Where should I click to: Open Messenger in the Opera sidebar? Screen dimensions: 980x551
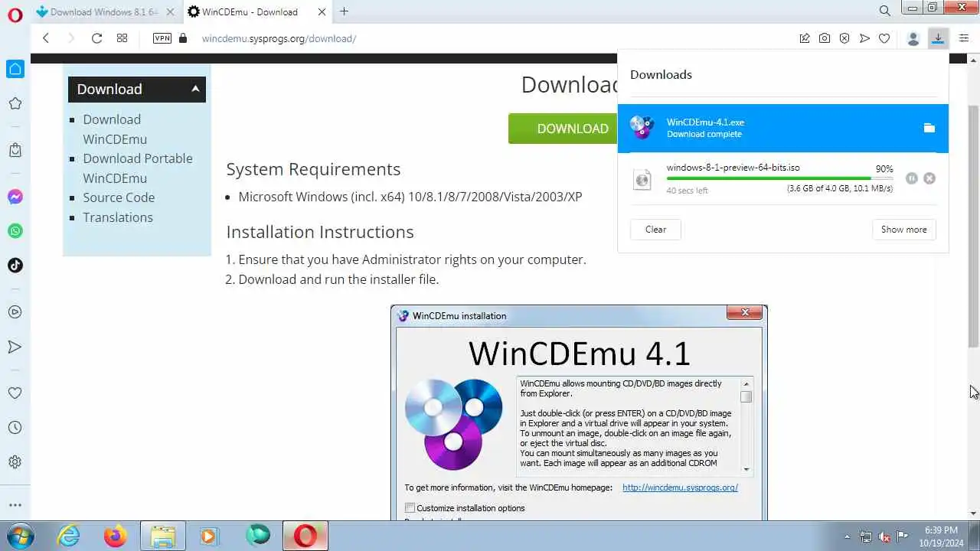[x=15, y=197]
